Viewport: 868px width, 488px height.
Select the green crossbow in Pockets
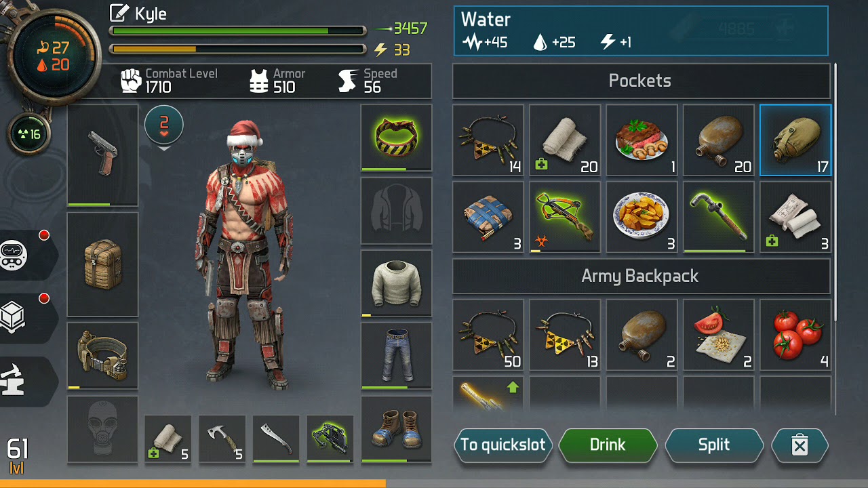(565, 217)
